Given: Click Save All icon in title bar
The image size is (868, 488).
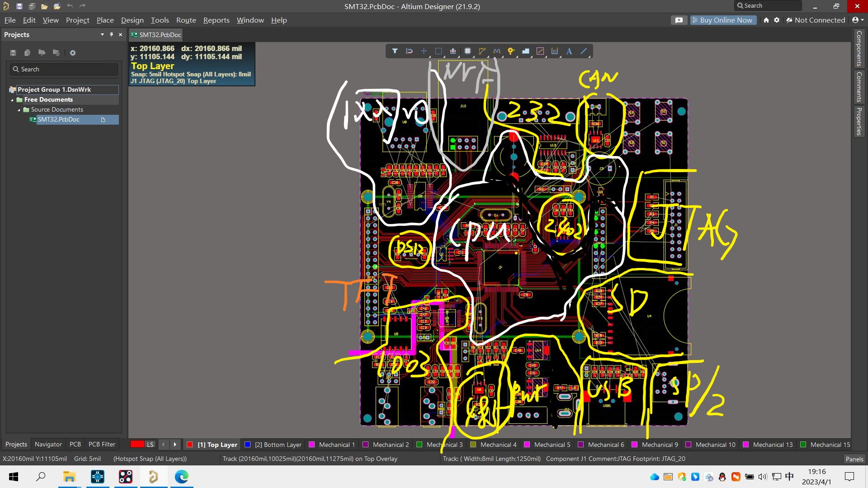Looking at the screenshot, I should coord(32,6).
